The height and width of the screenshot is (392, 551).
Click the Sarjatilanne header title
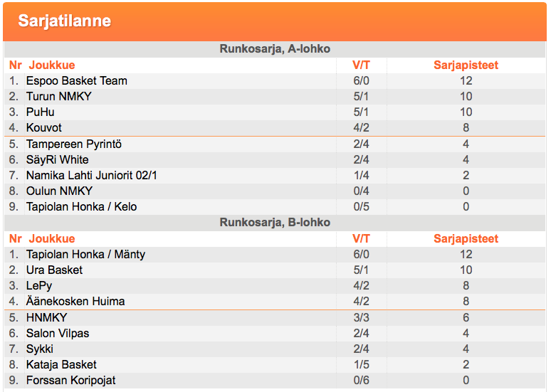(65, 21)
